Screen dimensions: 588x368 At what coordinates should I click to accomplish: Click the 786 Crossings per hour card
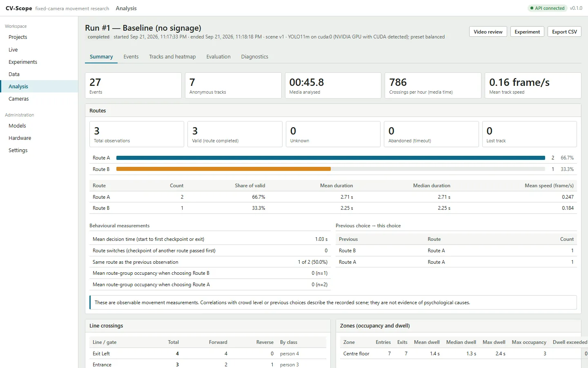click(x=433, y=85)
